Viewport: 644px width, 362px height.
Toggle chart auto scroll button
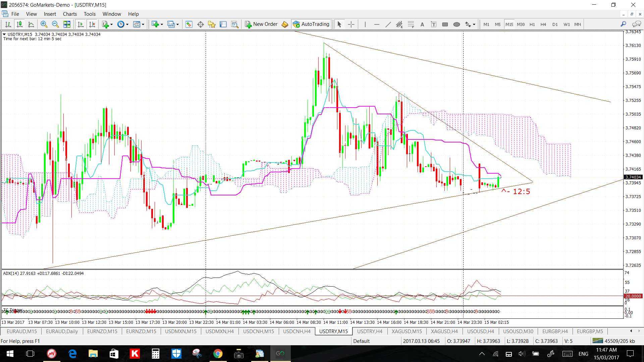tap(80, 24)
